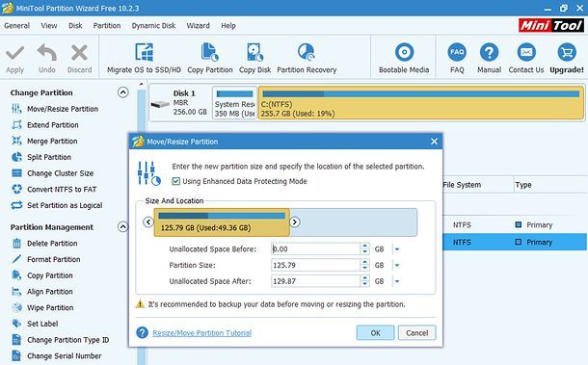Image resolution: width=588 pixels, height=365 pixels.
Task: Launch Copy Partition wizard from toolbar
Action: click(x=210, y=58)
